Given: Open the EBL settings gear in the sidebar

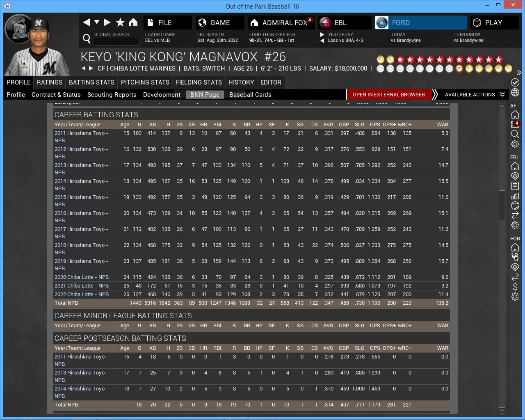Looking at the screenshot, I should click(515, 225).
